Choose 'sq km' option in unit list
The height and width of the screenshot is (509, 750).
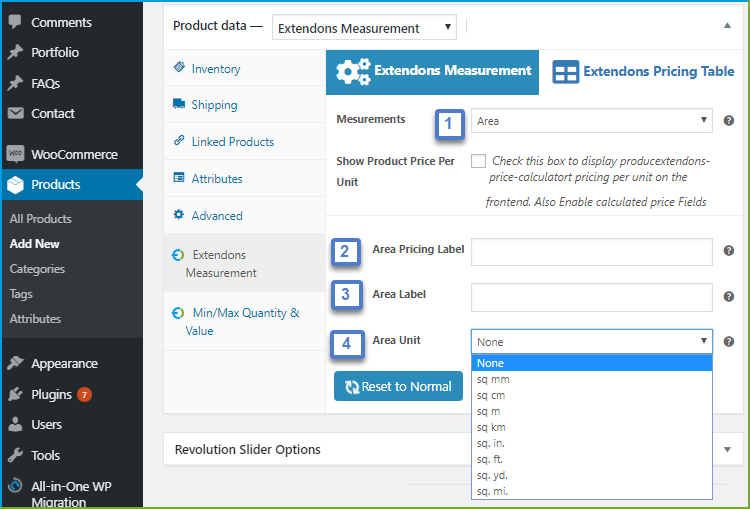592,427
